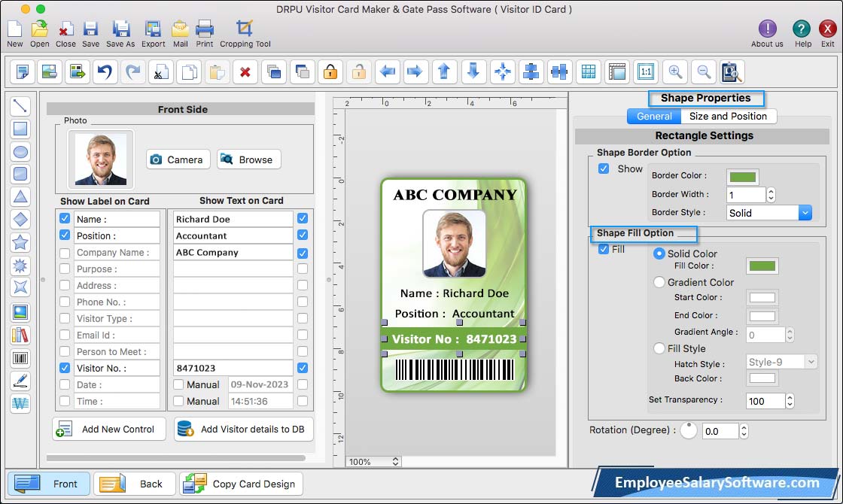The image size is (843, 504).
Task: Switch to the Size and Position tab
Action: point(728,116)
